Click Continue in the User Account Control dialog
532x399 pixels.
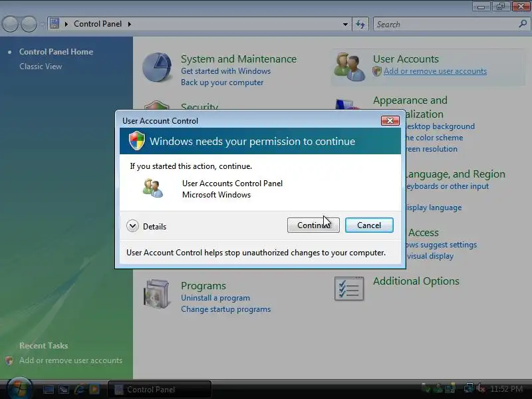[313, 225]
